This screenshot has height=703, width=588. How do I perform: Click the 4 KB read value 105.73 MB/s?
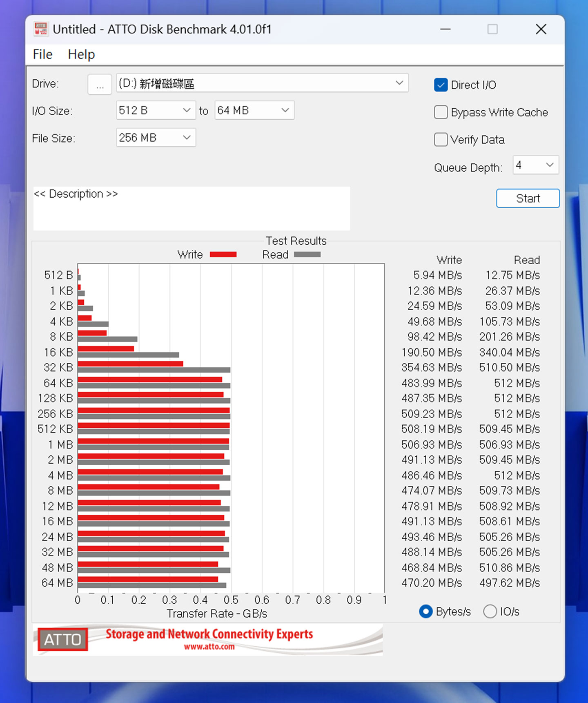510,322
